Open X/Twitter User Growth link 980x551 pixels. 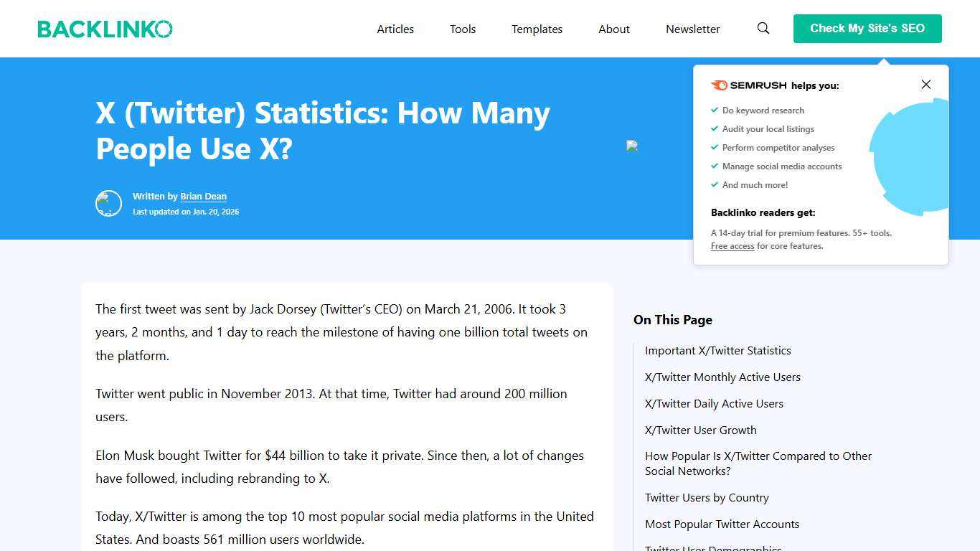[701, 430]
